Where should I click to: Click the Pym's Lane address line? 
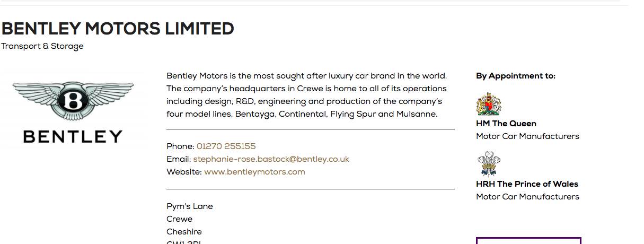coord(190,206)
